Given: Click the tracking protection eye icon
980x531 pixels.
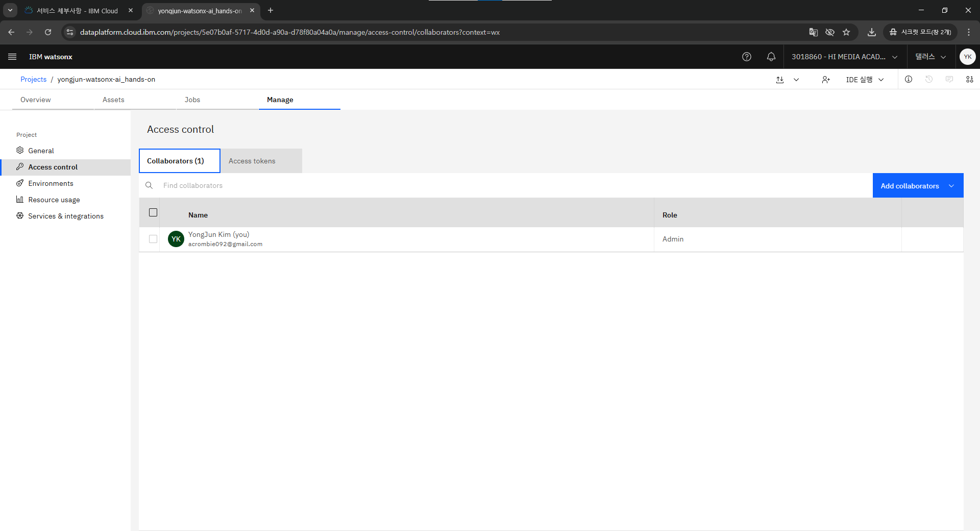Looking at the screenshot, I should pos(830,32).
